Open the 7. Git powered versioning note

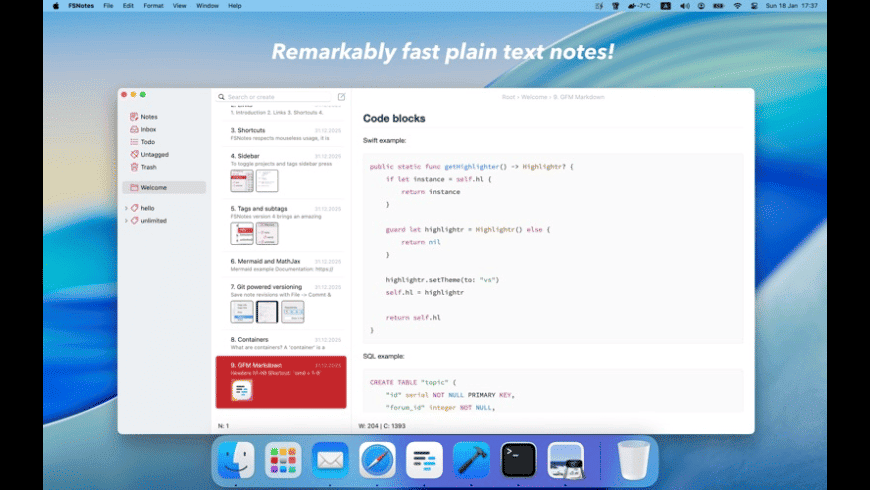pyautogui.click(x=281, y=302)
